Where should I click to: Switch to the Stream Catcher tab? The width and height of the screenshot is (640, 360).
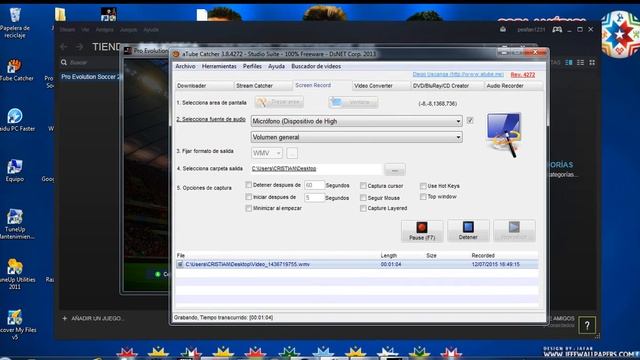pos(262,86)
